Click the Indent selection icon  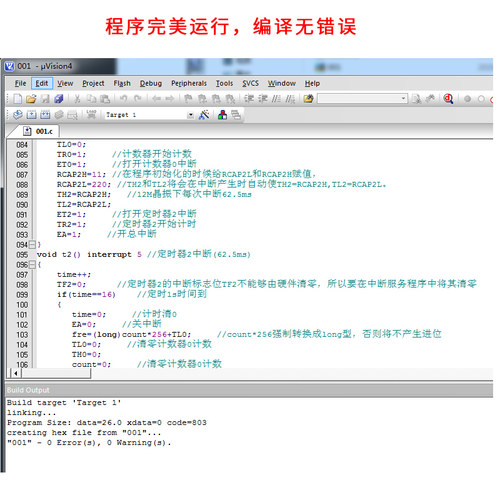[x=249, y=99]
